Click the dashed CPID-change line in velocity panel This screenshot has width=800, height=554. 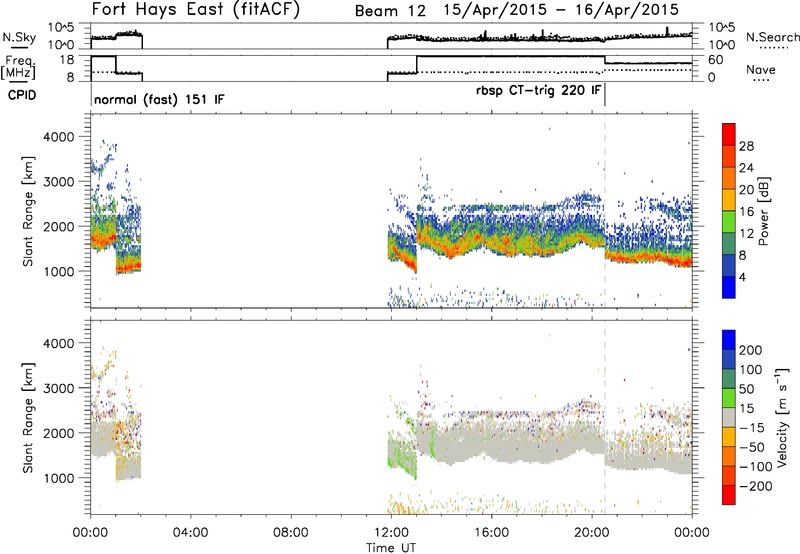click(x=605, y=418)
